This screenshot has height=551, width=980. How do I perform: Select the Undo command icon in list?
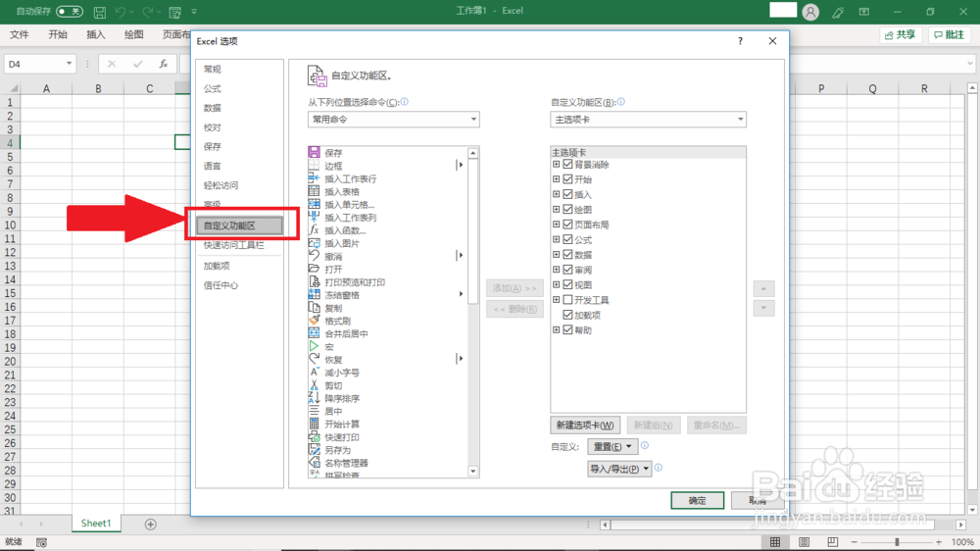(x=314, y=256)
